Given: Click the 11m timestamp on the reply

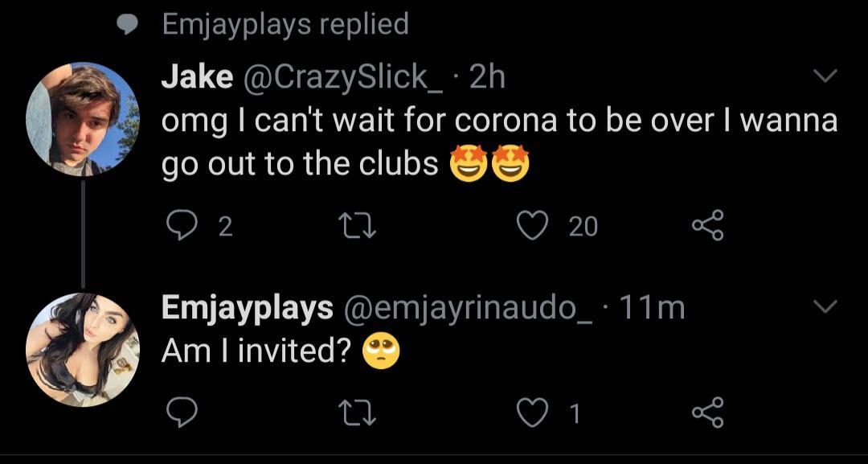Looking at the screenshot, I should click(x=653, y=307).
